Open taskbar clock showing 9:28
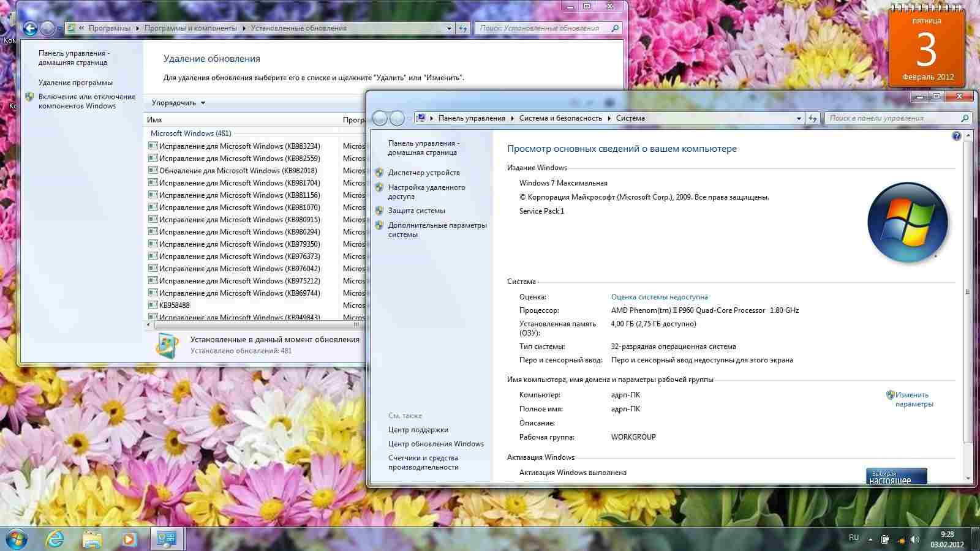 [x=947, y=539]
